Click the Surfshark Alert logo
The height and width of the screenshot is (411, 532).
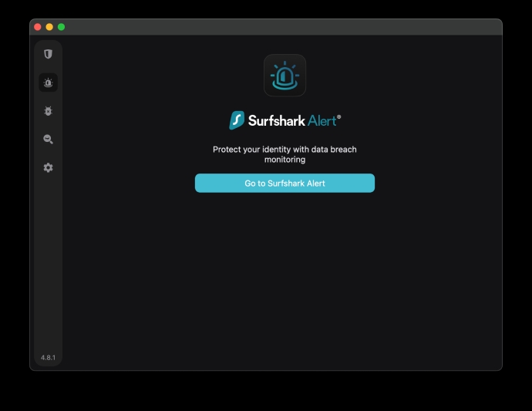[x=285, y=120]
